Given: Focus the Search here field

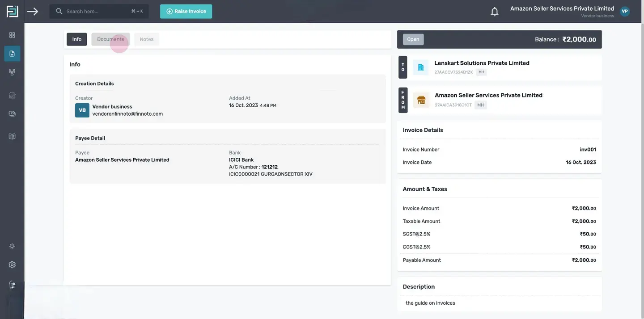Looking at the screenshot, I should [x=99, y=11].
